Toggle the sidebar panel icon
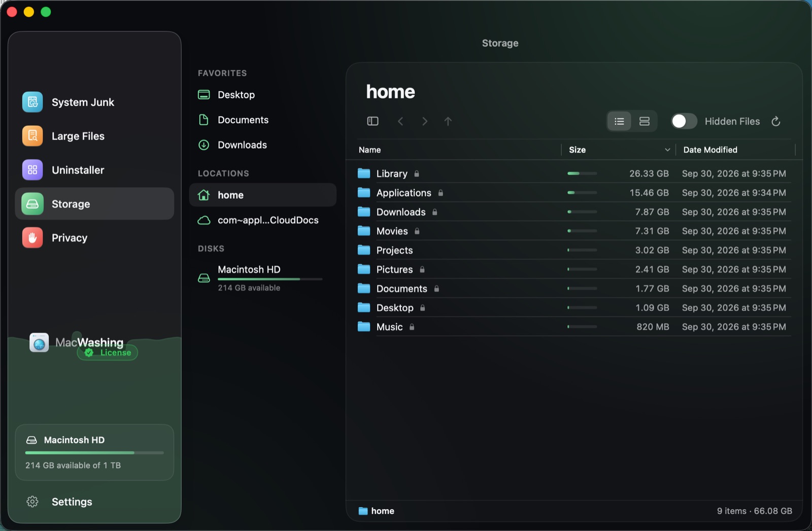Image resolution: width=812 pixels, height=531 pixels. pyautogui.click(x=373, y=121)
